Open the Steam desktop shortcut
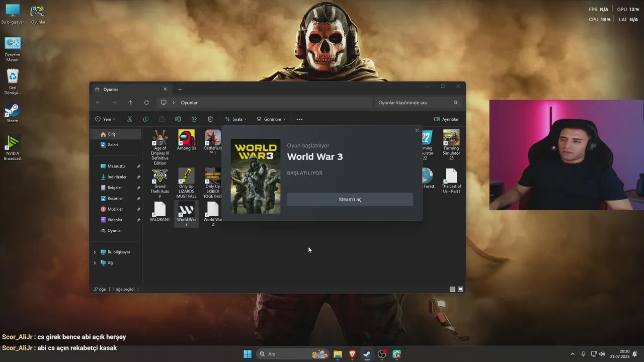The image size is (644, 362). tap(13, 113)
